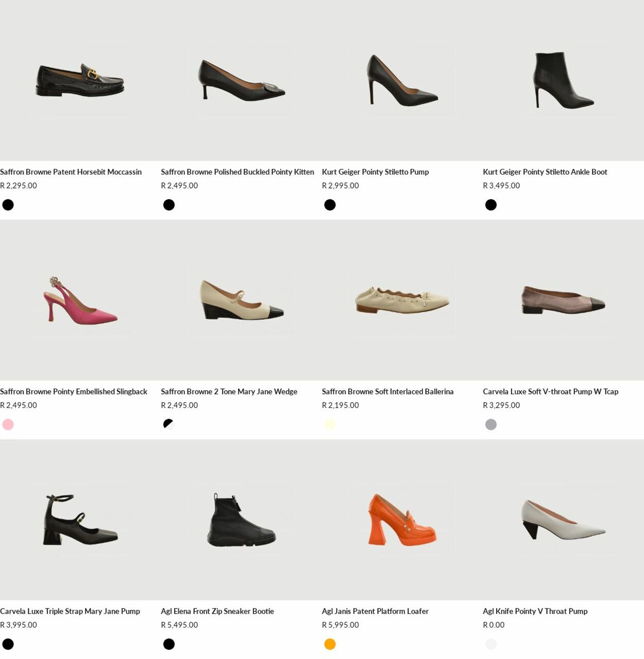Image resolution: width=644 pixels, height=659 pixels.
Task: Click the Agl Knife Pointy V Throat Pump title
Action: 535,612
